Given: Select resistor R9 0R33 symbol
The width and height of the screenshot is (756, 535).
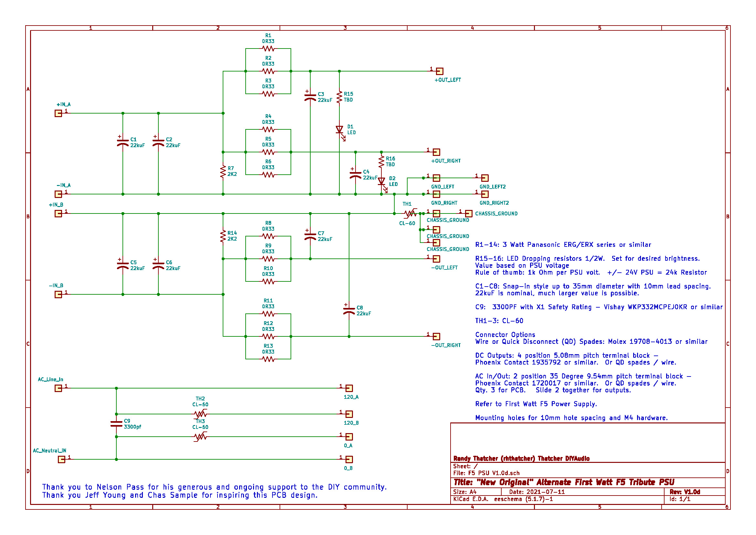Looking at the screenshot, I should click(x=268, y=259).
